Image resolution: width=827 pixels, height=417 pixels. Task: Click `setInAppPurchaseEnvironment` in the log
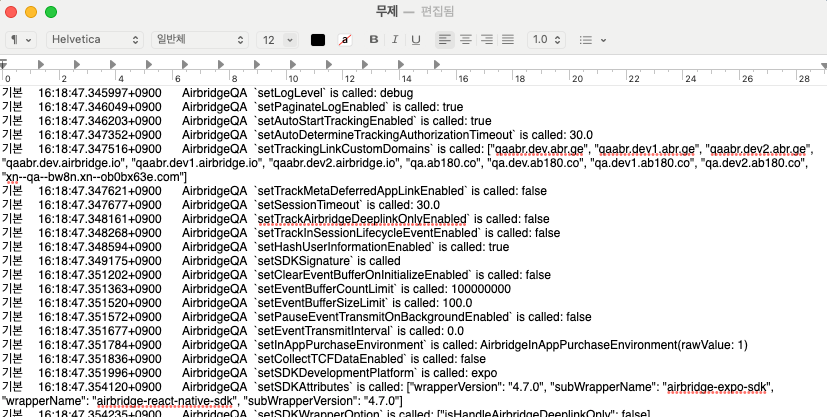[x=340, y=345]
